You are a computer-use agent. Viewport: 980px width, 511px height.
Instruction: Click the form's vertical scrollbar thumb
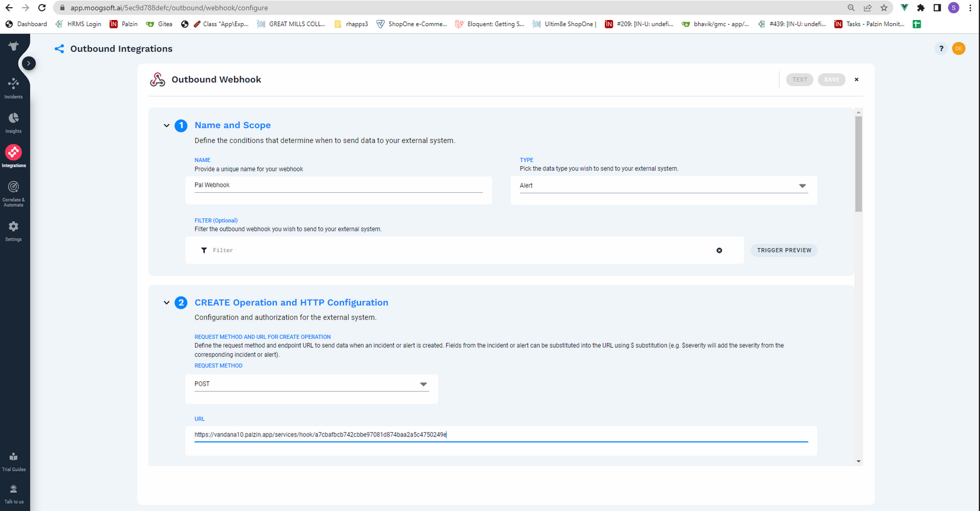858,164
